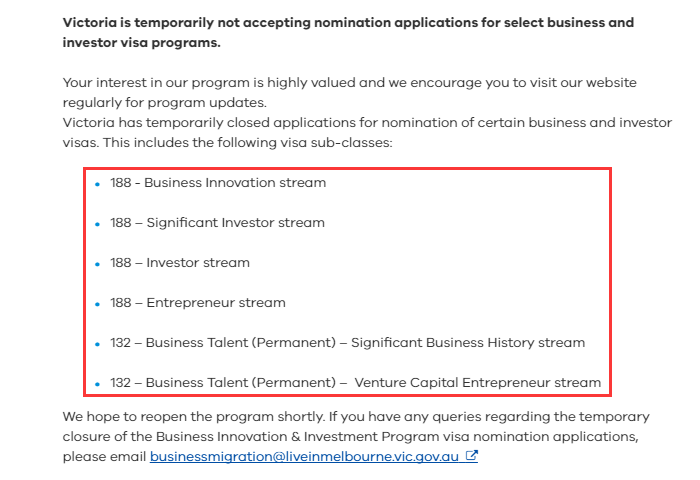Screen dimensions: 700x480
Task: Click the bullet beside Venture Capital Entrepreneur stream
Action: (97, 384)
